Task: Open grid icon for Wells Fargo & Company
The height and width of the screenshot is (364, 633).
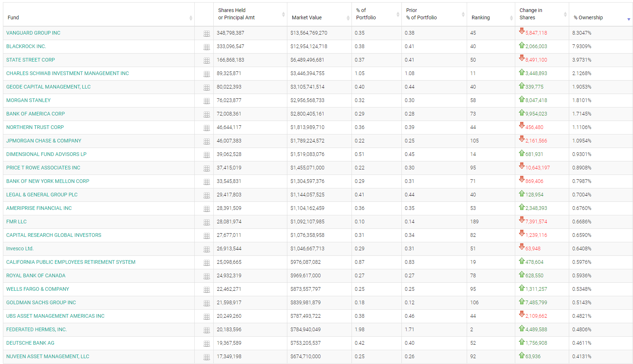Action: pos(207,290)
